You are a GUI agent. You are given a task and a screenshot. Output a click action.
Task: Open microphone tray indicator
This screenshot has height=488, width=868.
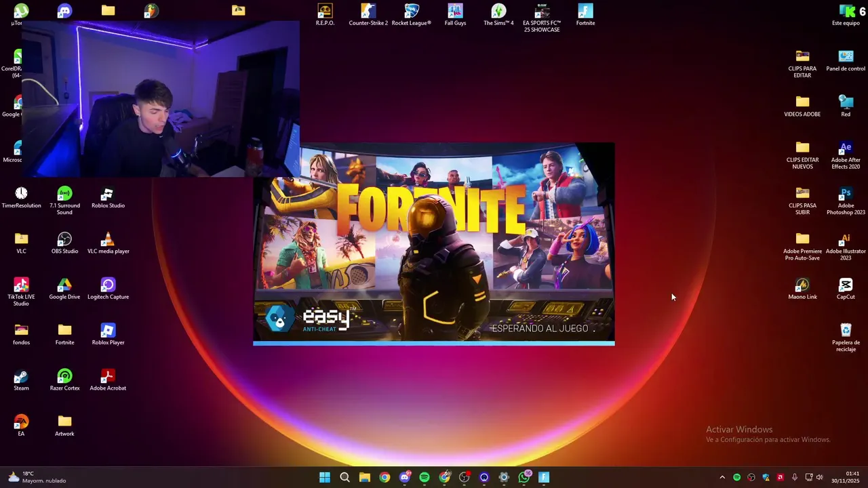(795, 477)
